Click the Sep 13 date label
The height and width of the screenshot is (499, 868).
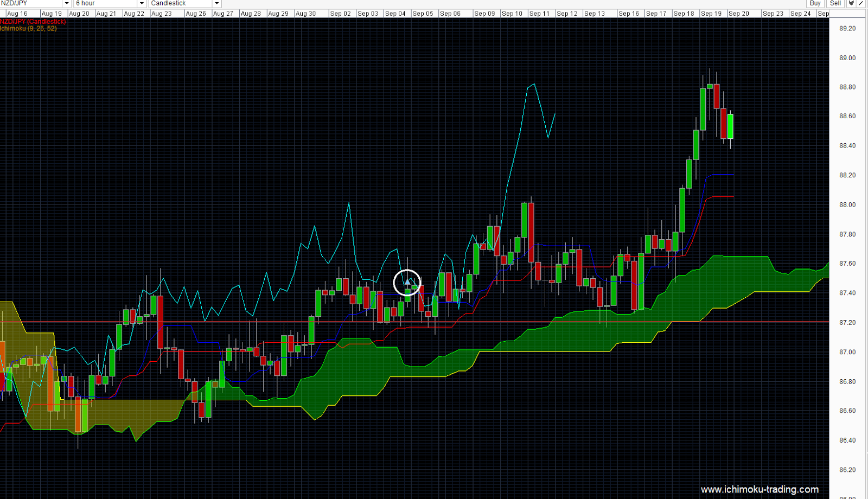595,14
